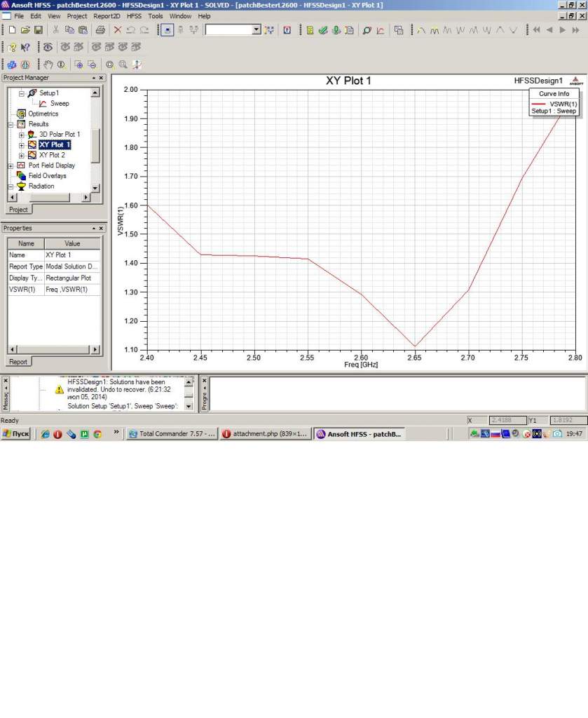Click the Validate checkmark icon
588x718 pixels.
(322, 30)
